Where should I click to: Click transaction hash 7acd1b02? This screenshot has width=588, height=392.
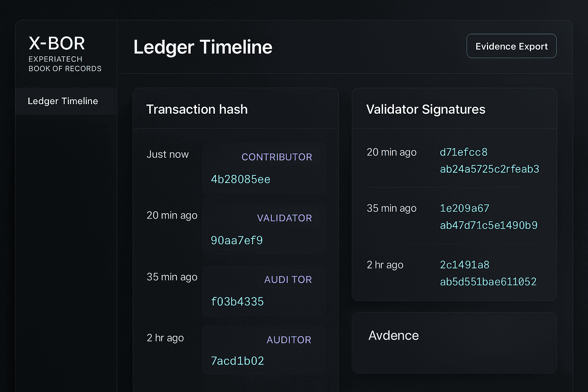[237, 361]
